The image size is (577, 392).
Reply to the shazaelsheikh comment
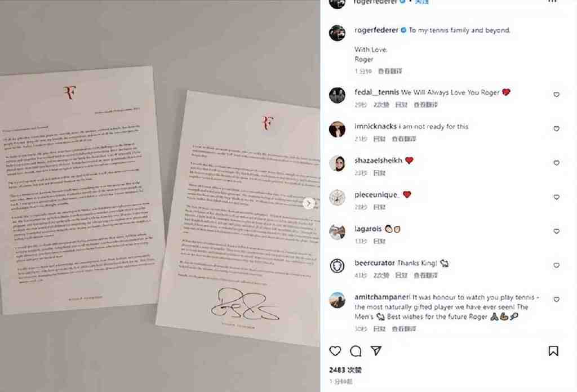379,173
